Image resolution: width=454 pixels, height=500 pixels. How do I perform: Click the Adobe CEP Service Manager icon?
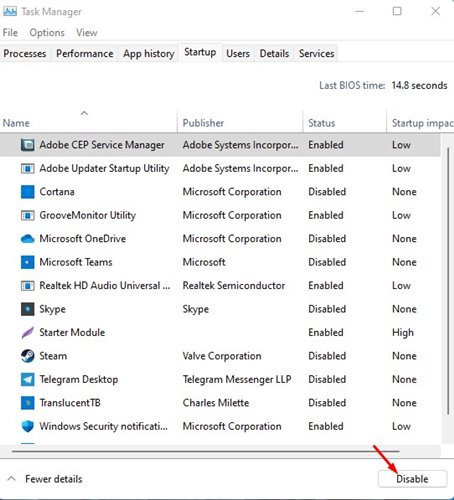pyautogui.click(x=27, y=145)
